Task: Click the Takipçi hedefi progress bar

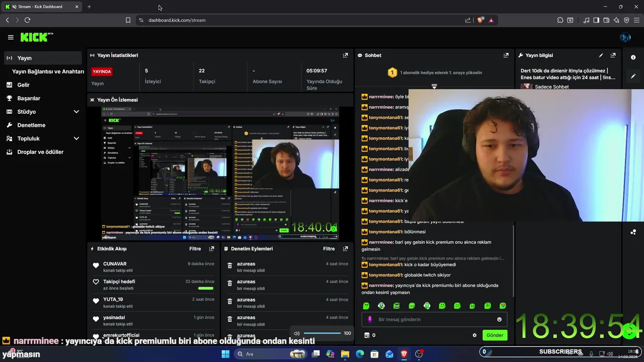Action: pyautogui.click(x=206, y=289)
